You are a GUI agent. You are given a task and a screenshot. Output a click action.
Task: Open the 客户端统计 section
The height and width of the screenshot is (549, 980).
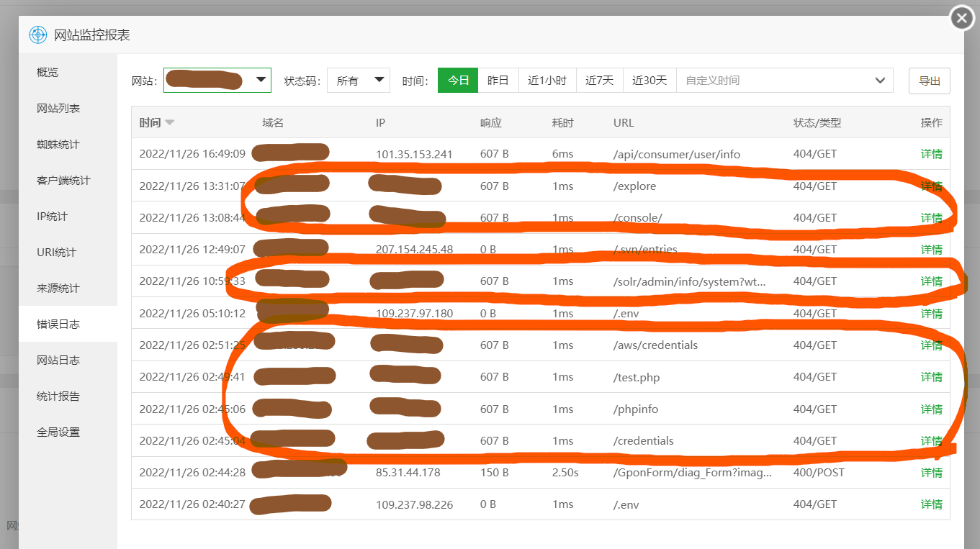68,180
